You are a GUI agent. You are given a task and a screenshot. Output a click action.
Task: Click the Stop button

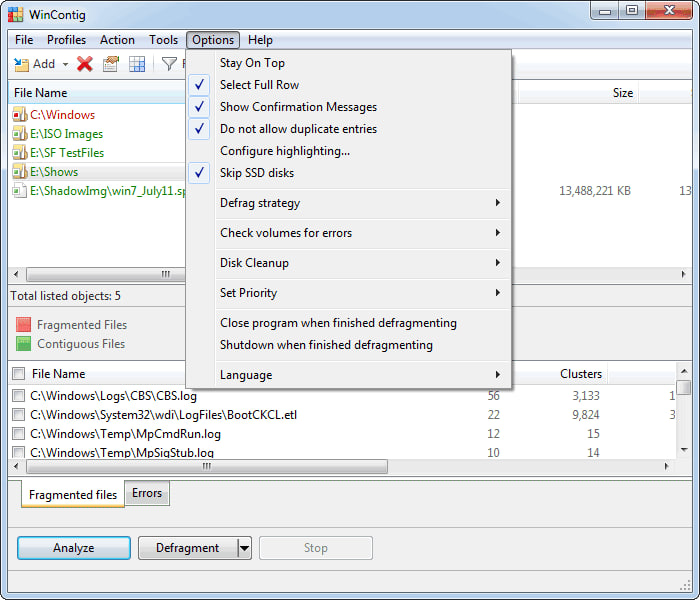(316, 548)
